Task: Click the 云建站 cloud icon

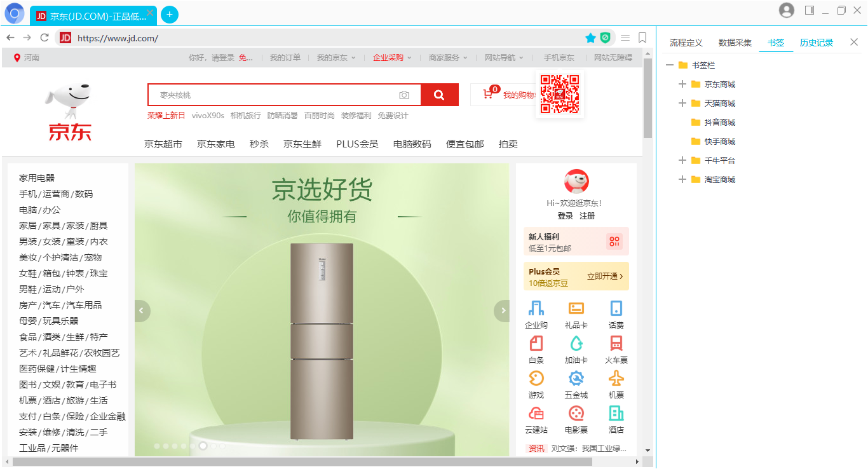Action: point(536,413)
